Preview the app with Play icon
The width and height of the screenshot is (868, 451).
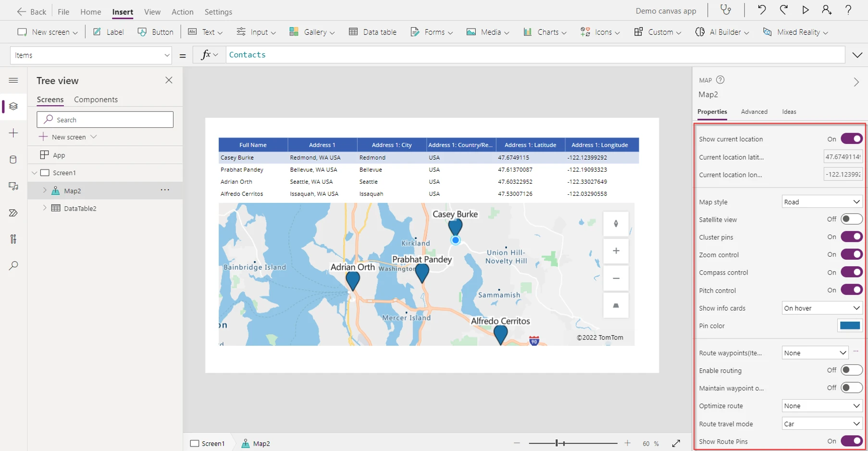[806, 10]
